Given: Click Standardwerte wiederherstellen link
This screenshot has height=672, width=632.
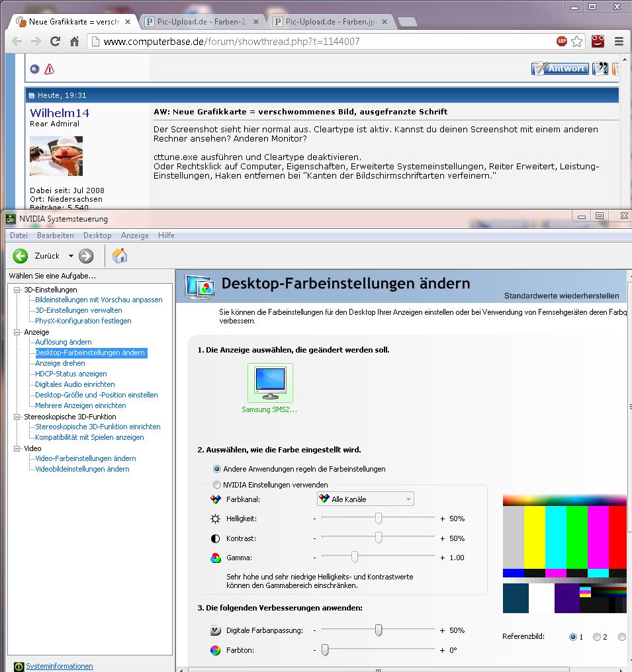Looking at the screenshot, I should pos(561,296).
